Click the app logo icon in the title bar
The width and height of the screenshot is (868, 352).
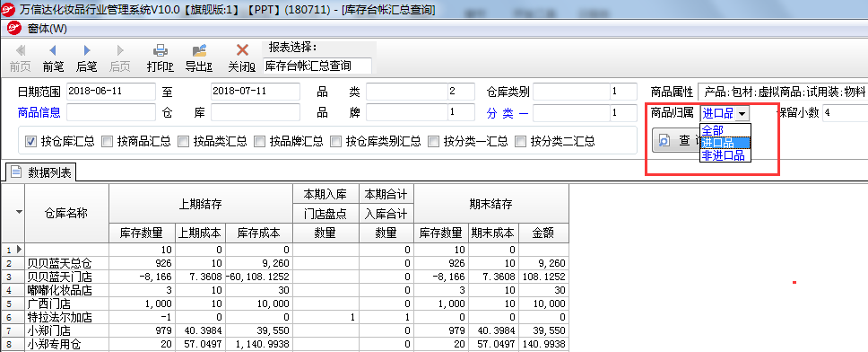(x=8, y=9)
